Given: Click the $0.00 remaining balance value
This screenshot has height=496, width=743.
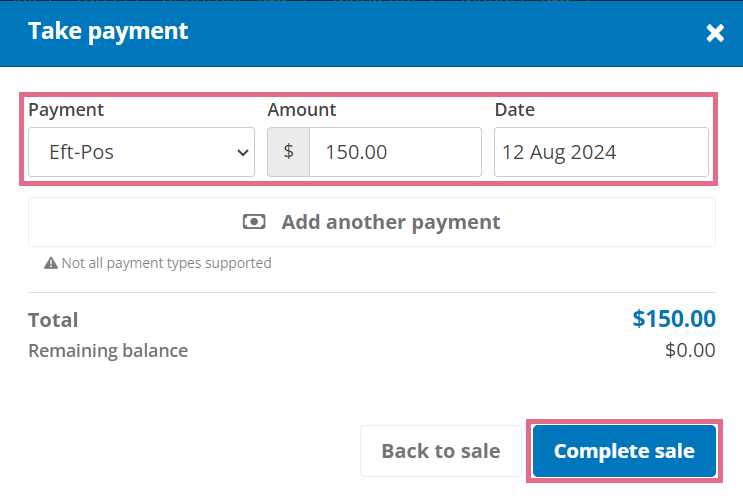Looking at the screenshot, I should click(690, 350).
